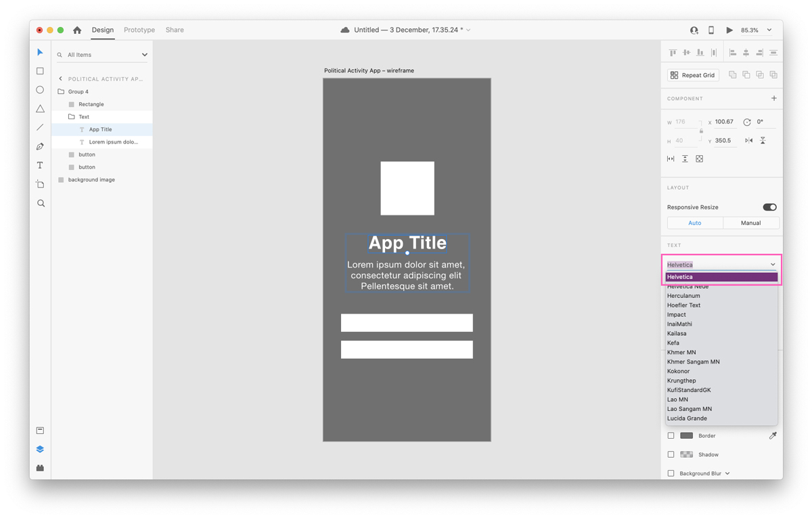Select the Artboard tool

[x=40, y=184]
